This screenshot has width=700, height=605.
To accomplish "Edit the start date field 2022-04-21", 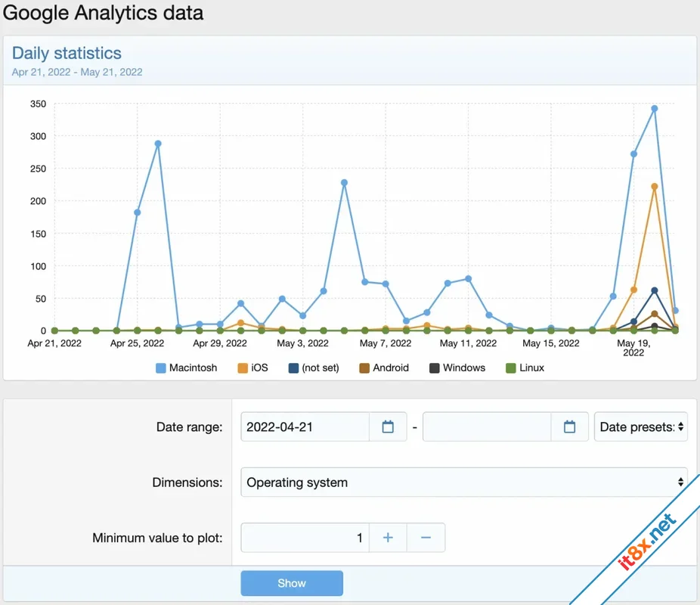I will pyautogui.click(x=305, y=427).
